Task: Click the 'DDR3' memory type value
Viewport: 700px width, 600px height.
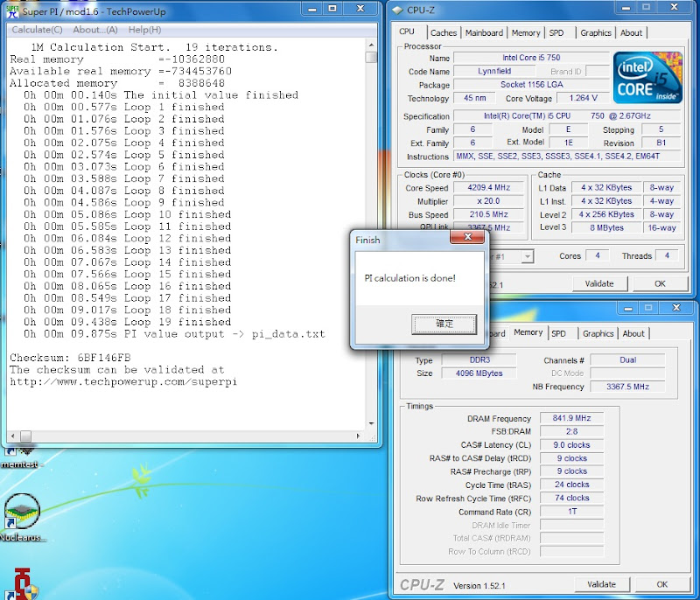Action: point(479,359)
